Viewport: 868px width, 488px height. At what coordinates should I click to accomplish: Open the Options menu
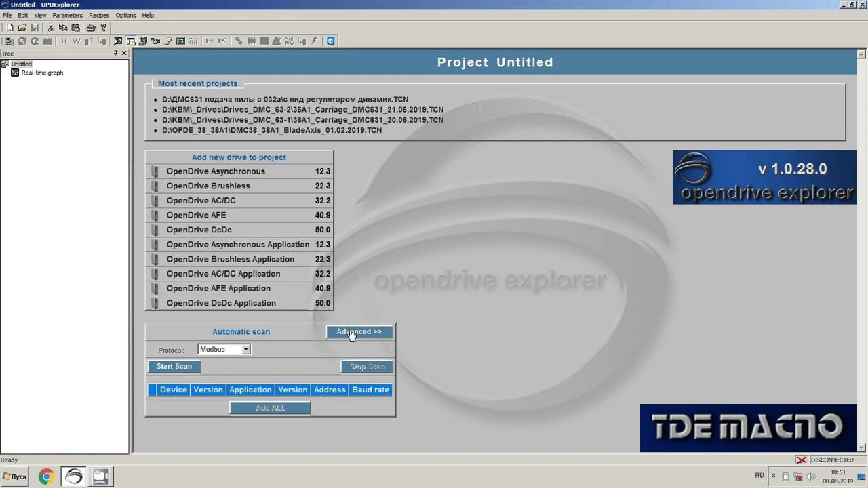125,15
